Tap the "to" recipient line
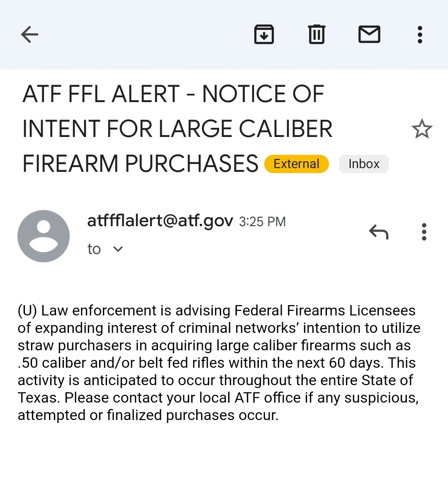The height and width of the screenshot is (479, 448). [94, 249]
